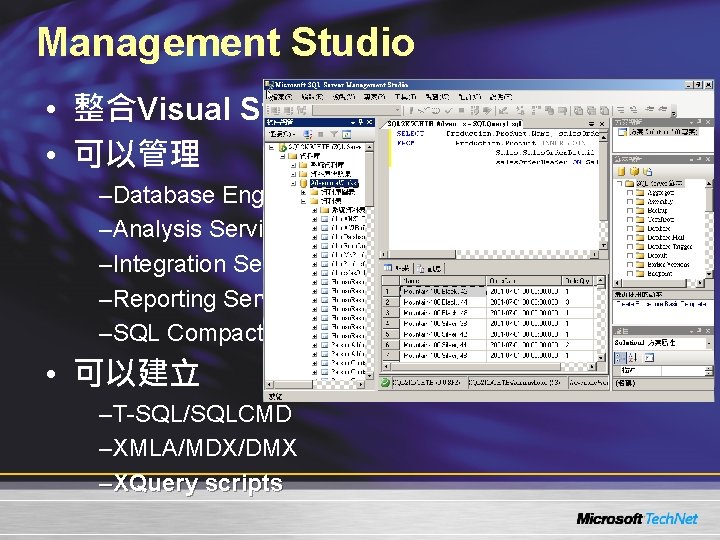Screen dimensions: 720x540
Task: Select results row number 1 header
Action: tap(390, 292)
